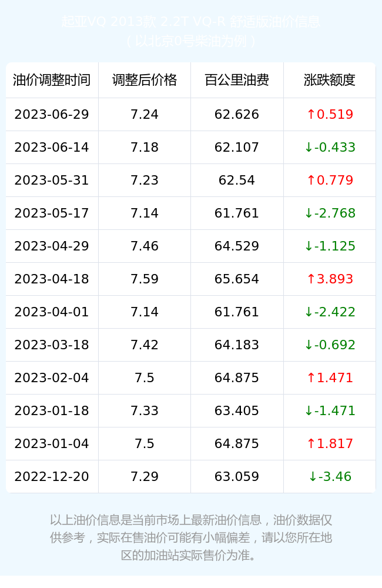Click price 7.42 in the 2023-03-18 row
The width and height of the screenshot is (382, 588).
click(145, 345)
